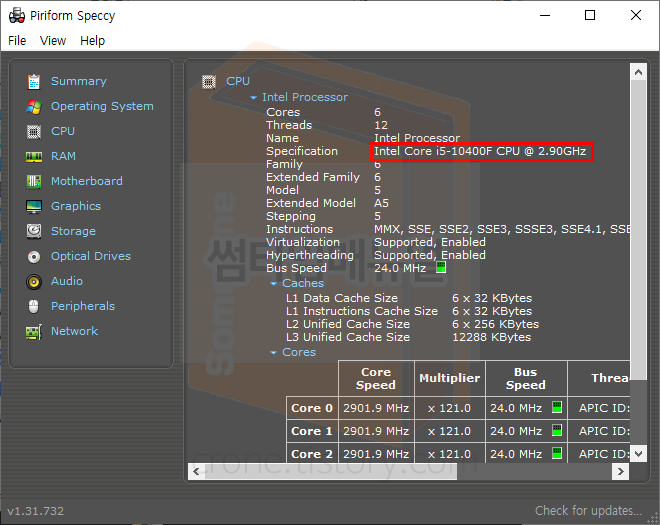Click the RAM module icon
This screenshot has height=525, width=660.
34,157
